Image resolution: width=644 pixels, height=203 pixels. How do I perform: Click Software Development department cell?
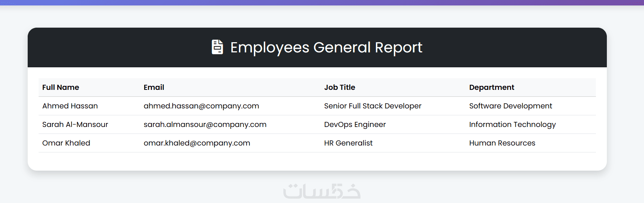(510, 106)
